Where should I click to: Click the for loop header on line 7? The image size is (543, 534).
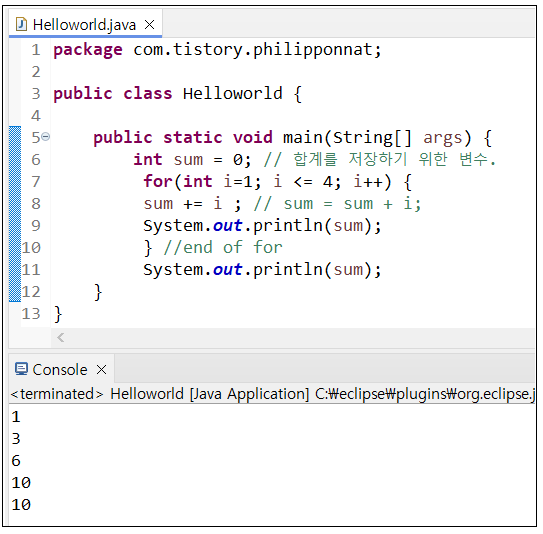pos(278,182)
